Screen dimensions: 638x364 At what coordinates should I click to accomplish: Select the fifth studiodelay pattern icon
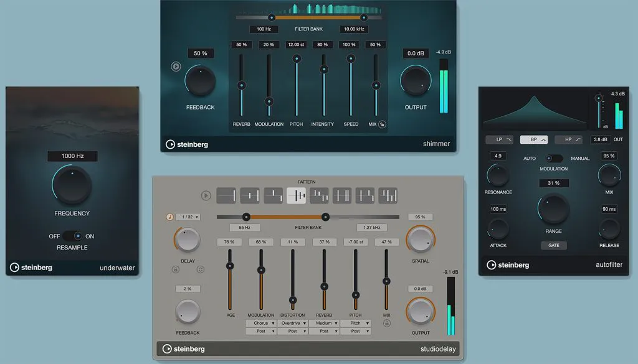320,195
